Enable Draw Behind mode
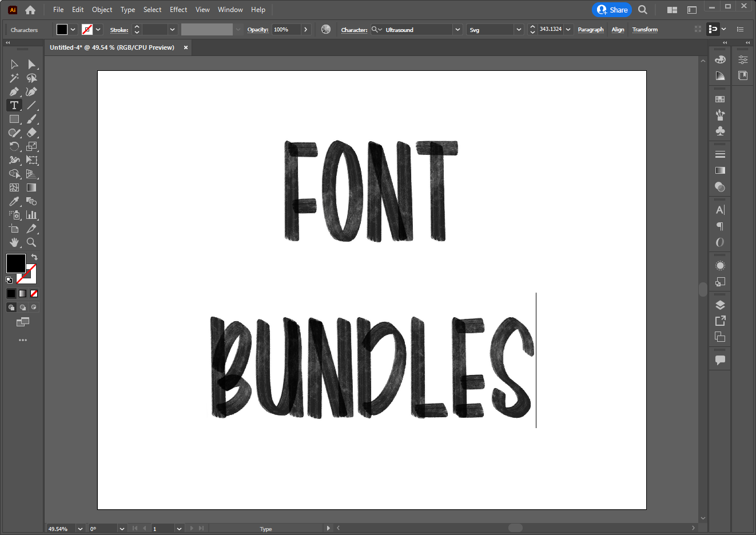This screenshot has height=535, width=756. coord(22,307)
